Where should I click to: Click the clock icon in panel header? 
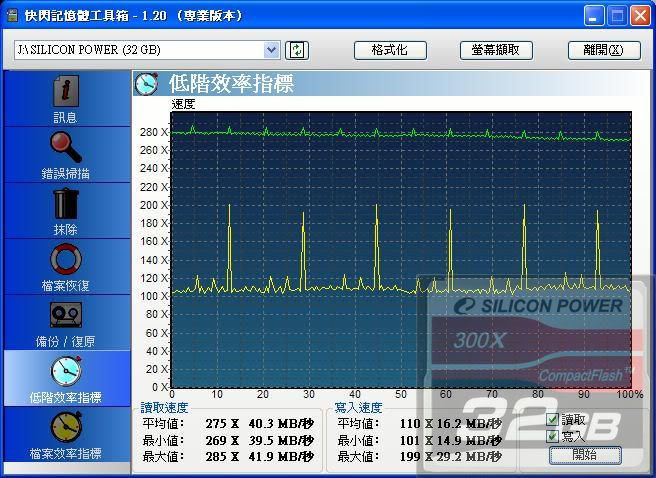pos(146,84)
